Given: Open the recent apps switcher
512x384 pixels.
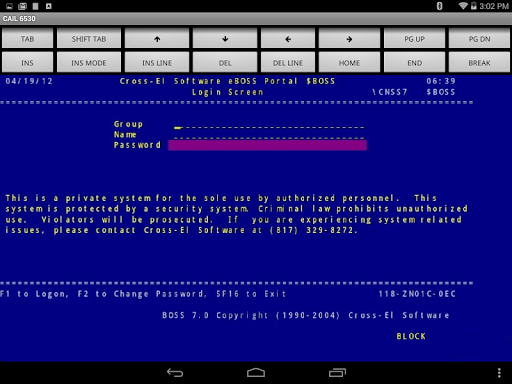Looking at the screenshot, I should [x=337, y=373].
